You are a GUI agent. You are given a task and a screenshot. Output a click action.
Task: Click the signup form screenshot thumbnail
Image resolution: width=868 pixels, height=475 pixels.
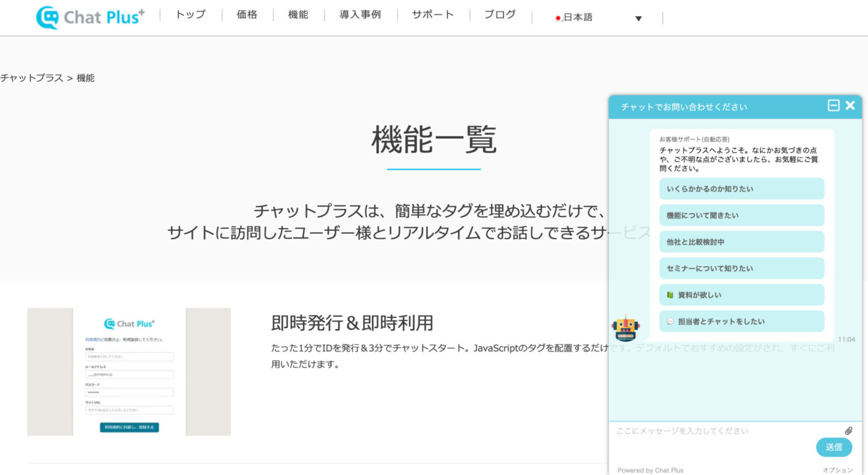pos(129,372)
